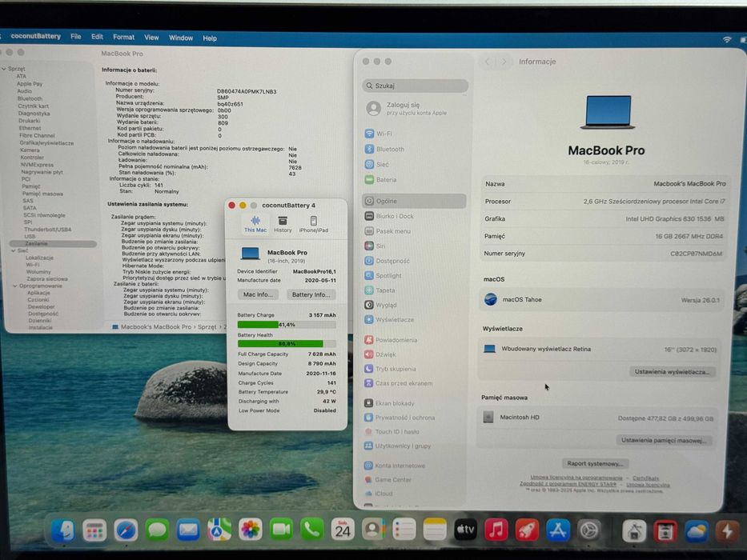Open the Window menu

pos(181,38)
